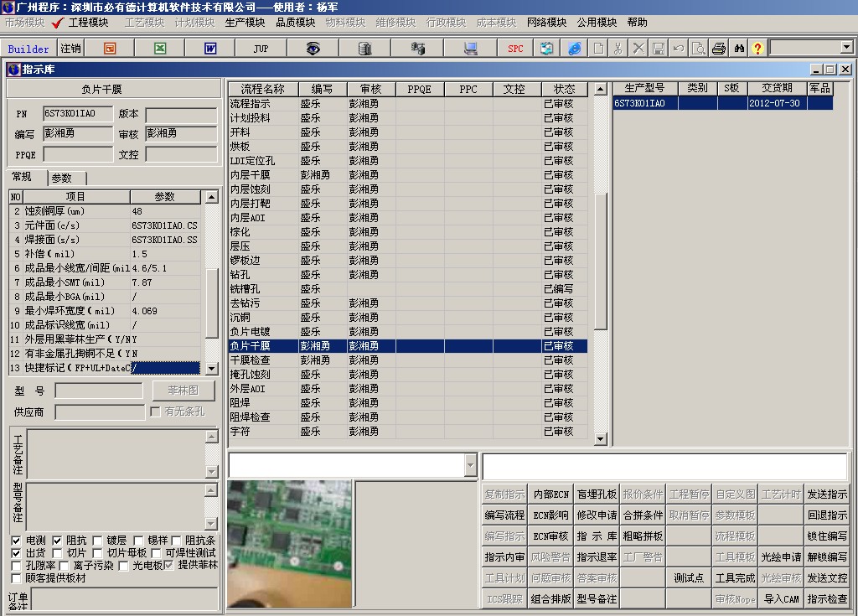Click the database cylinder icon in the toolbar

click(364, 48)
